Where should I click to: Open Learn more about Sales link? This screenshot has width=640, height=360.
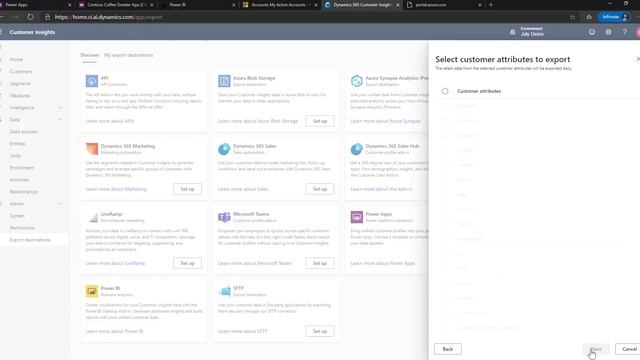pyautogui.click(x=243, y=189)
